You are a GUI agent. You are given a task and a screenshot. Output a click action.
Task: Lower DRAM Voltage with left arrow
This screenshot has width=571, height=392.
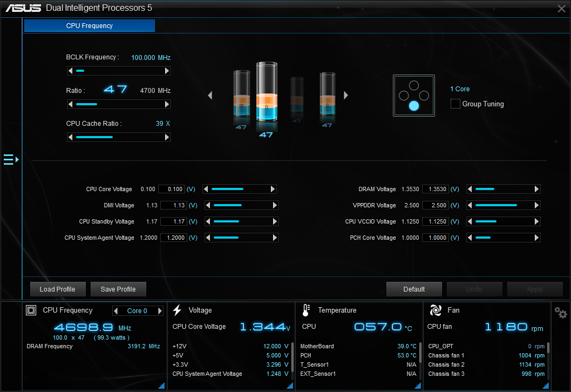pyautogui.click(x=470, y=189)
